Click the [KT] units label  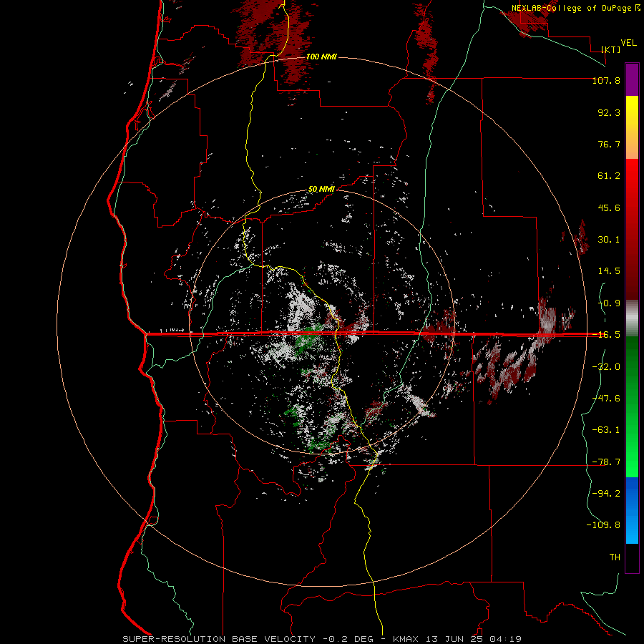point(611,49)
